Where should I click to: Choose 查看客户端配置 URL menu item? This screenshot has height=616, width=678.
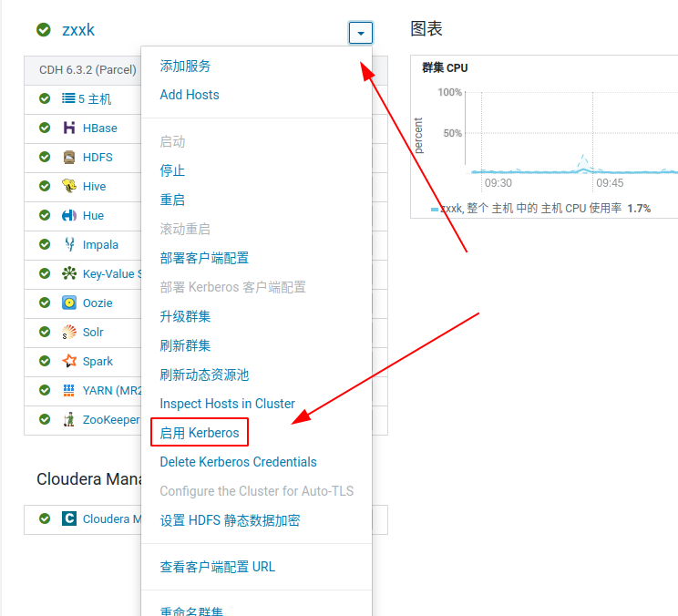pyautogui.click(x=218, y=567)
